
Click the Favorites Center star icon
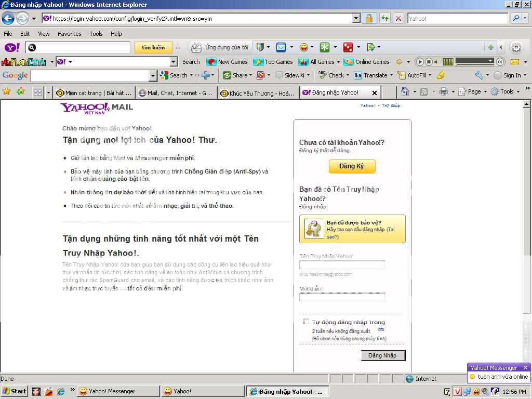pyautogui.click(x=7, y=92)
